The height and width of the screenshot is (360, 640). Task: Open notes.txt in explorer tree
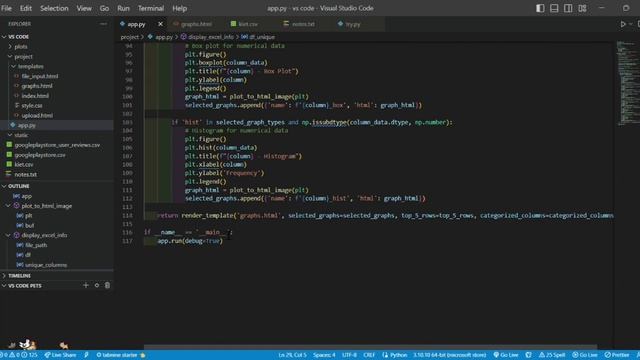[x=25, y=174]
